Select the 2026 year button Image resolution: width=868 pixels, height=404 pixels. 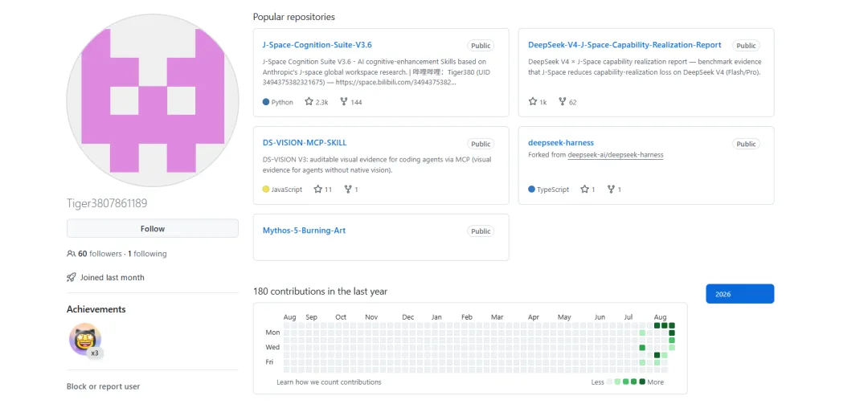pyautogui.click(x=739, y=294)
